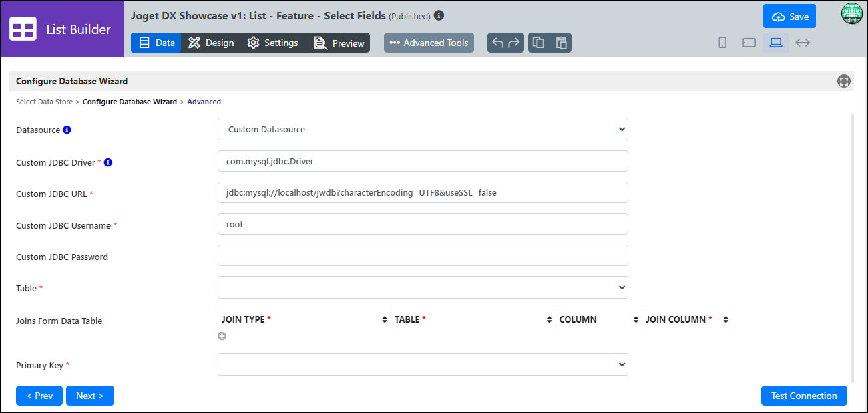Click the Joins Form Data Table label
This screenshot has height=413, width=868.
(x=59, y=321)
